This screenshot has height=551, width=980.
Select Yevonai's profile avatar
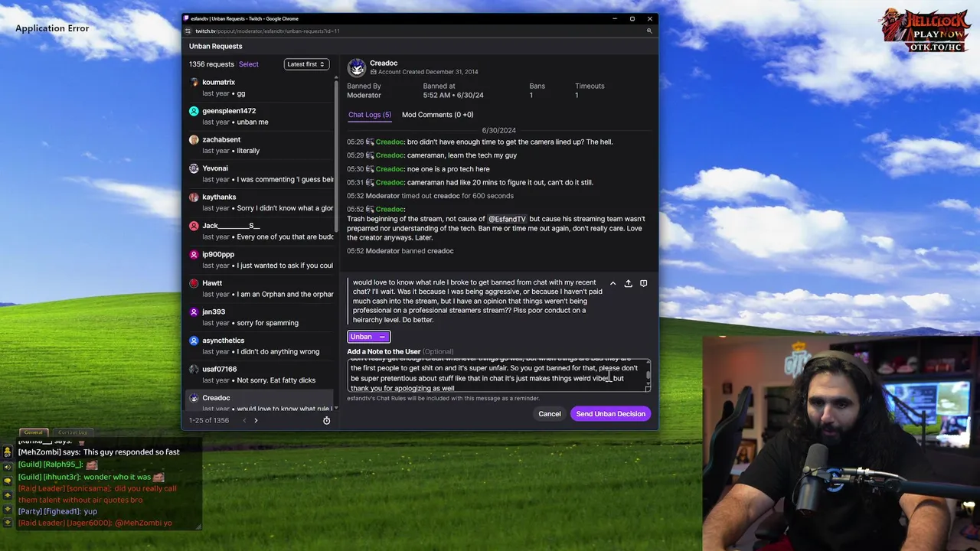coord(194,168)
